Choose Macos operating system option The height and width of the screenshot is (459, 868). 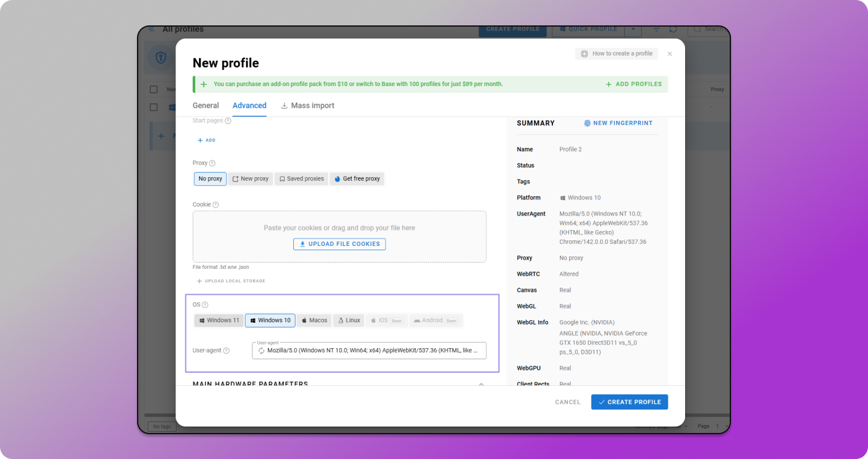(314, 320)
